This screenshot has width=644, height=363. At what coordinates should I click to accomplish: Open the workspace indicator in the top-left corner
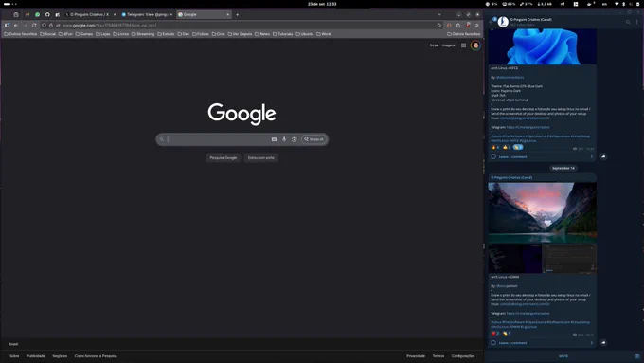point(9,4)
